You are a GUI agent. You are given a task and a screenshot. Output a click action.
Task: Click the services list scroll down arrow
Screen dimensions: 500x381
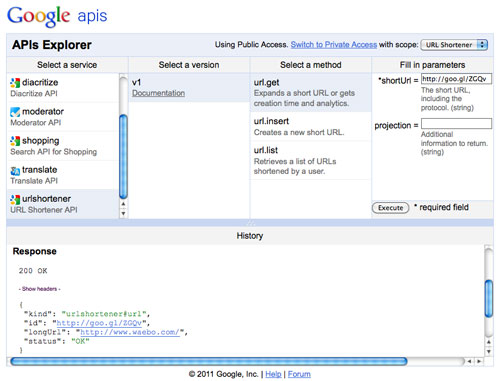123,213
